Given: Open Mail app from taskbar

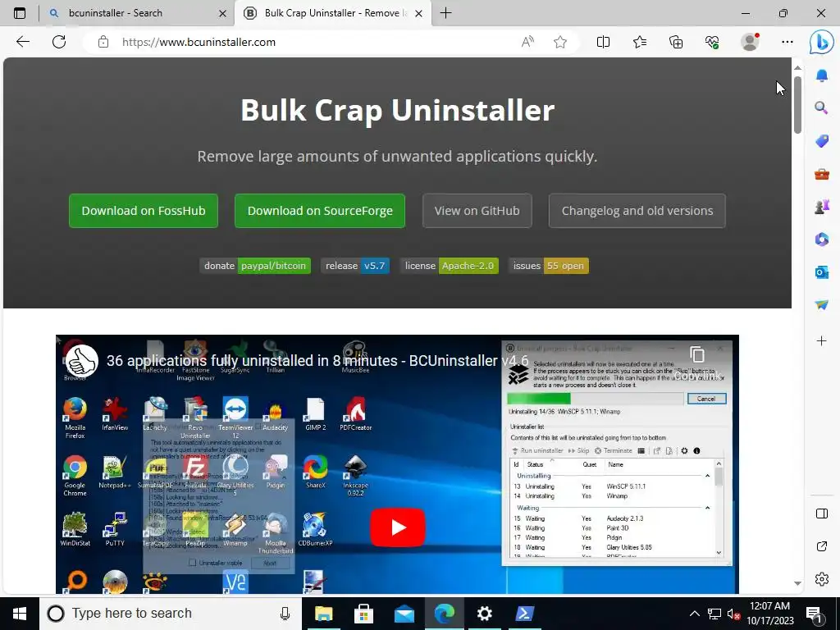Looking at the screenshot, I should coord(404,614).
